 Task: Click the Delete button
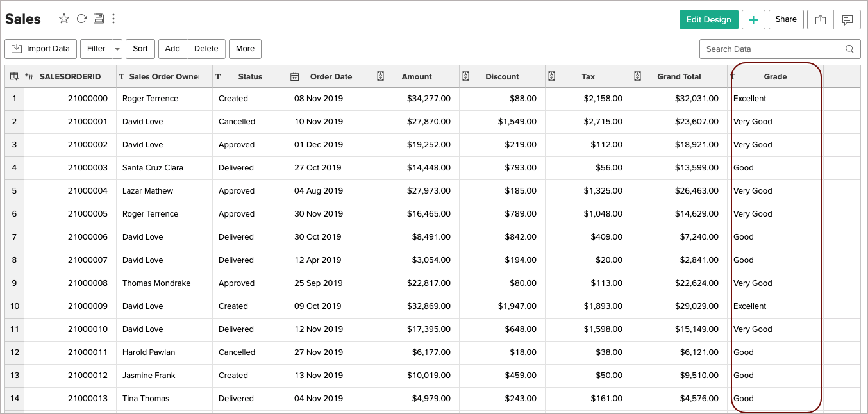point(206,49)
